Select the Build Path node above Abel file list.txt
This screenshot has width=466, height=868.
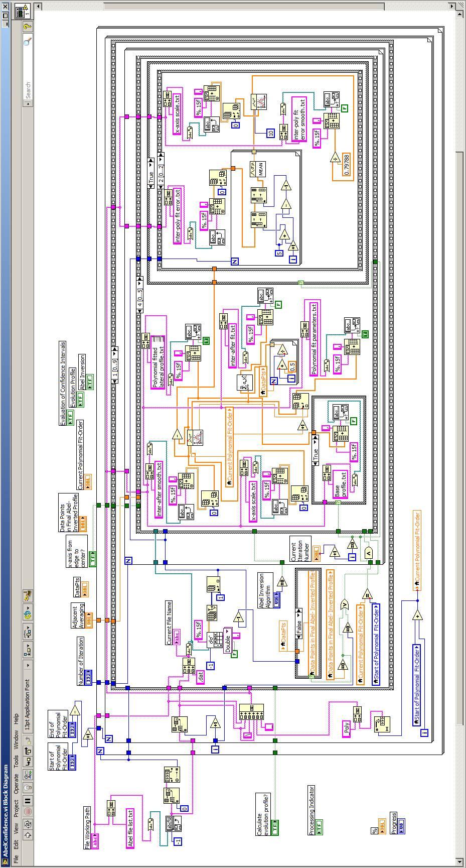pyautogui.click(x=110, y=808)
